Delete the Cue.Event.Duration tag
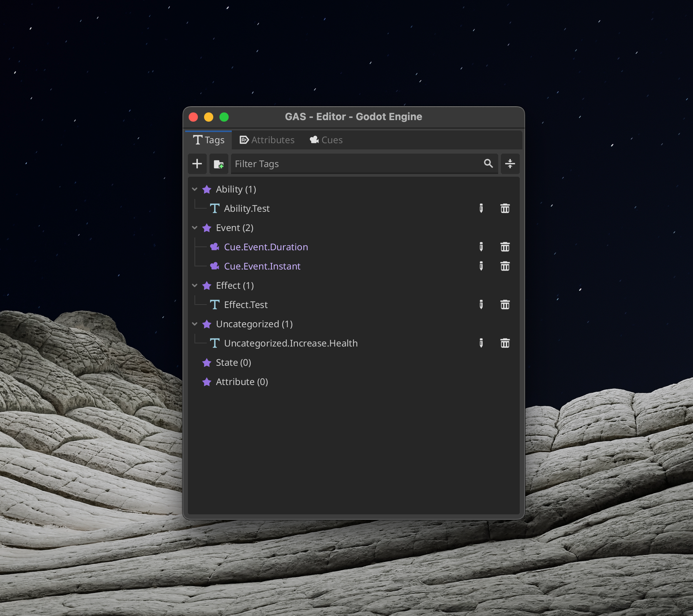Viewport: 693px width, 616px height. [505, 247]
